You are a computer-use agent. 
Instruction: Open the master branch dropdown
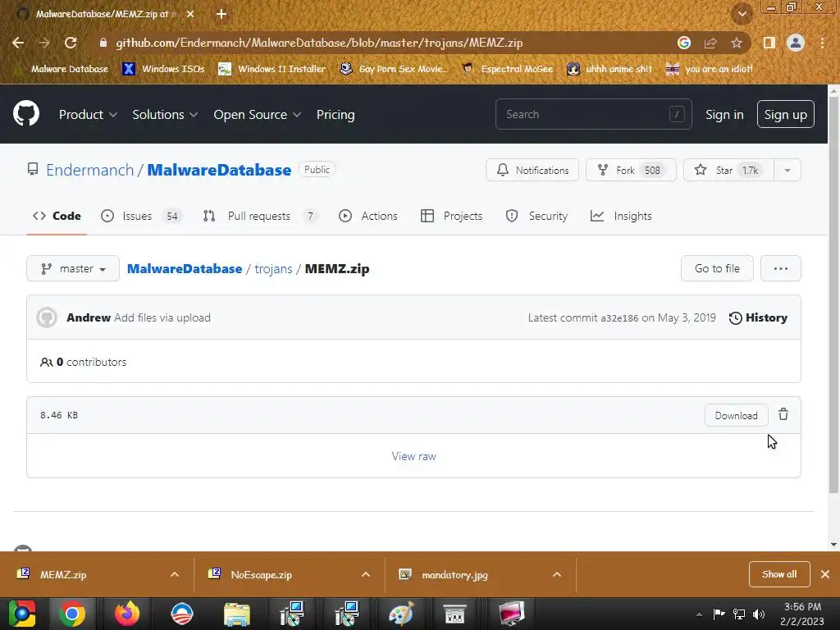pos(73,268)
